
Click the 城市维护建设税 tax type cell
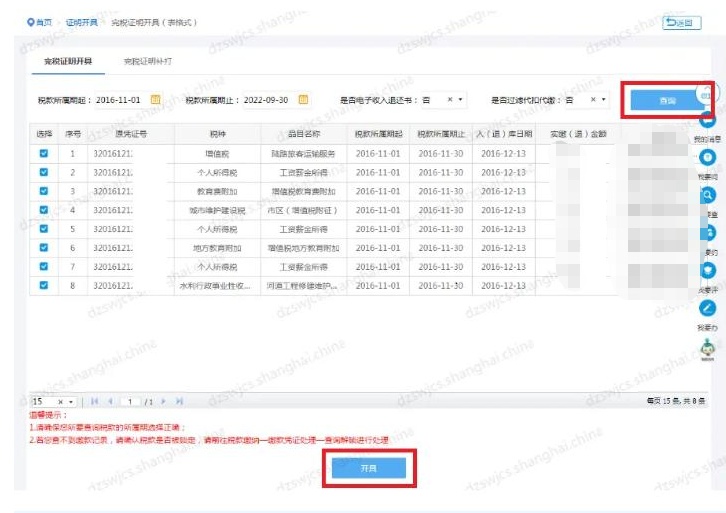point(217,210)
